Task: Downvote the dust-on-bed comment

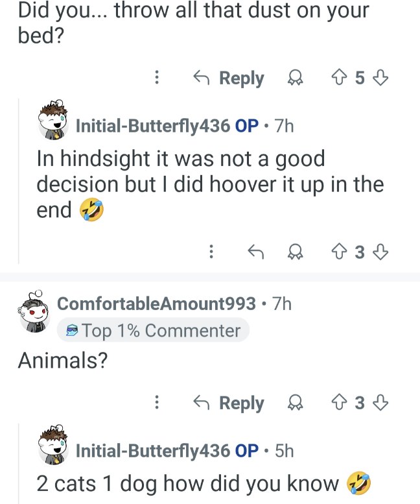Action: click(x=382, y=78)
